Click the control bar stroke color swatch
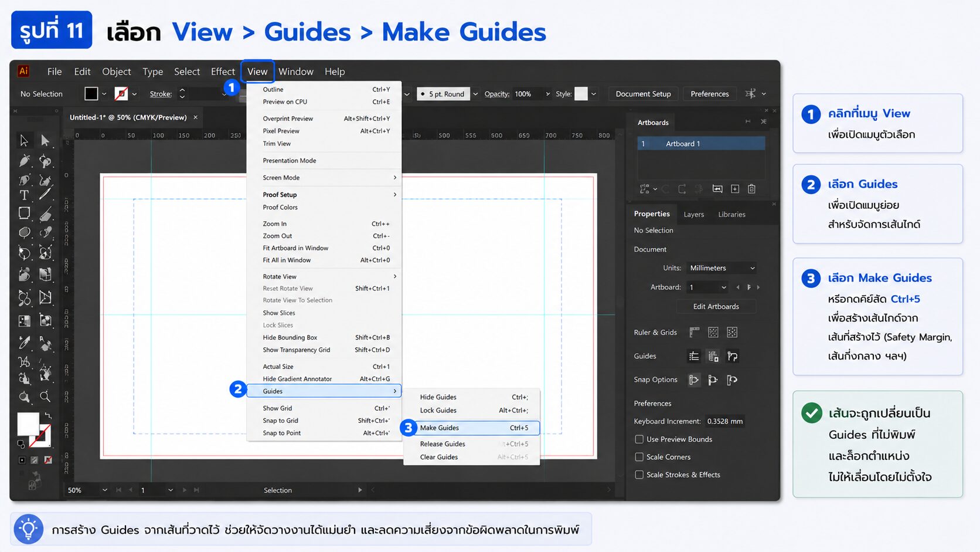Image resolution: width=980 pixels, height=552 pixels. (x=121, y=94)
